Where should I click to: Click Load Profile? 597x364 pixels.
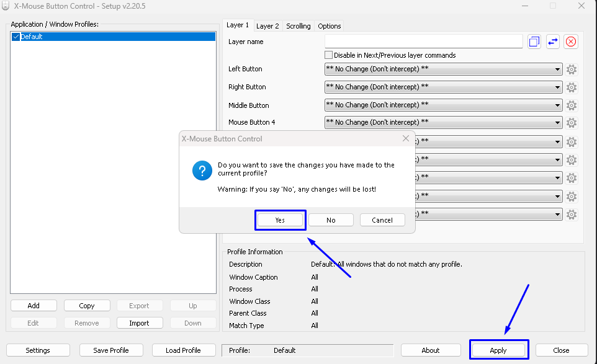pyautogui.click(x=183, y=350)
